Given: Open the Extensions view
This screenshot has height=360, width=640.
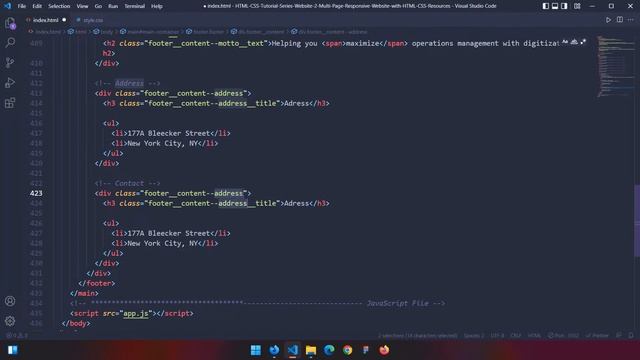Looking at the screenshot, I should tap(10, 102).
